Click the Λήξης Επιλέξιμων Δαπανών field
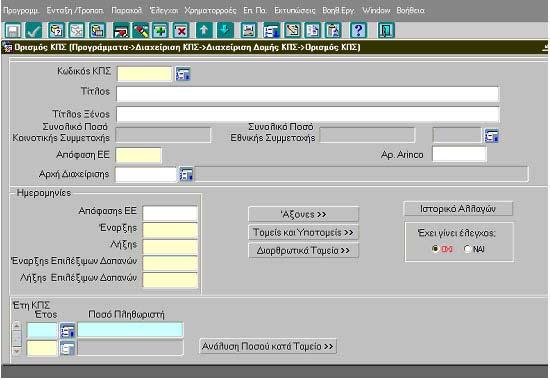 coord(170,280)
